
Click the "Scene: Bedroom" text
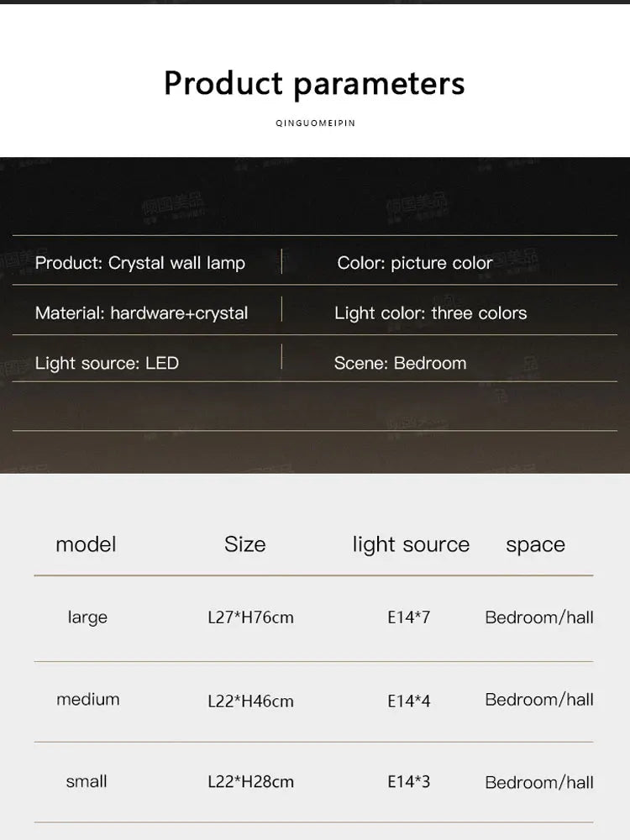[x=400, y=363]
